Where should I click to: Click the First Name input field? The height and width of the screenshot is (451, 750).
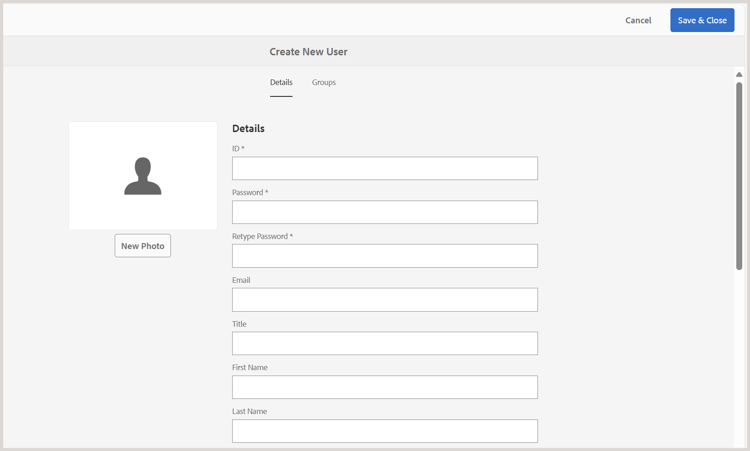(x=385, y=387)
